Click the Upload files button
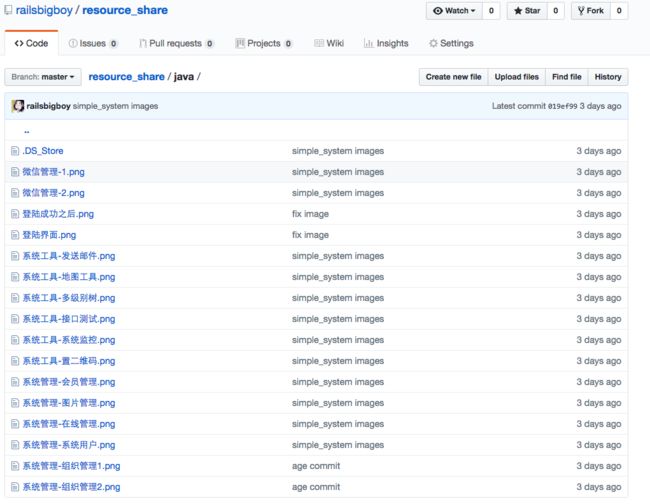Screen dimensions: 650x504 (517, 77)
